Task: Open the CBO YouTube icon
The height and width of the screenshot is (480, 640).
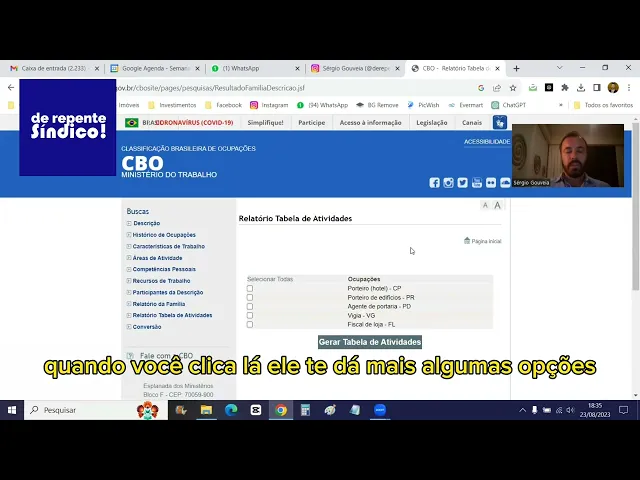Action: [x=477, y=183]
